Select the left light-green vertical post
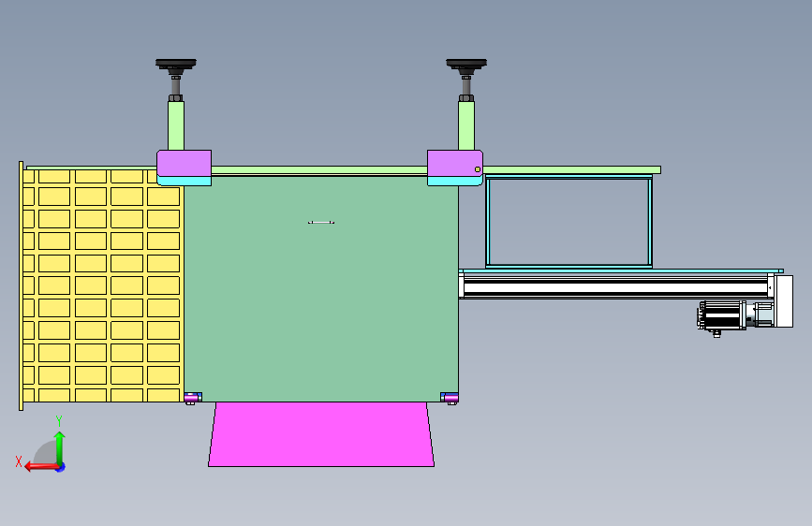812x526 pixels. pos(176,125)
